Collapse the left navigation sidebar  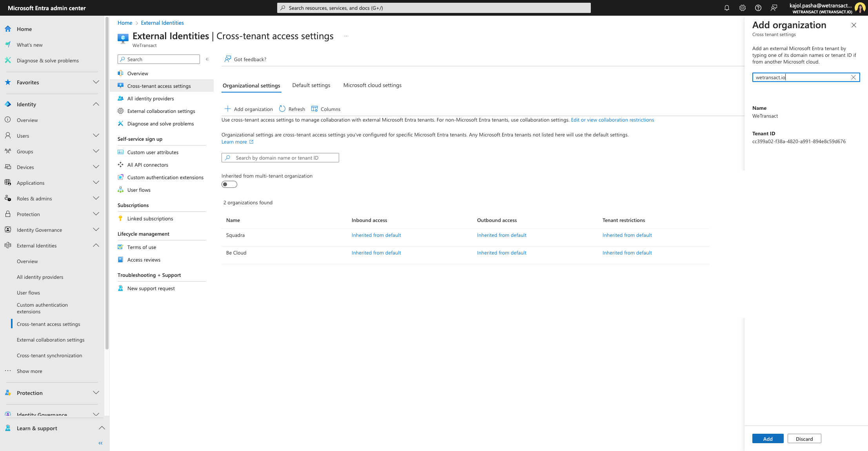tap(100, 443)
